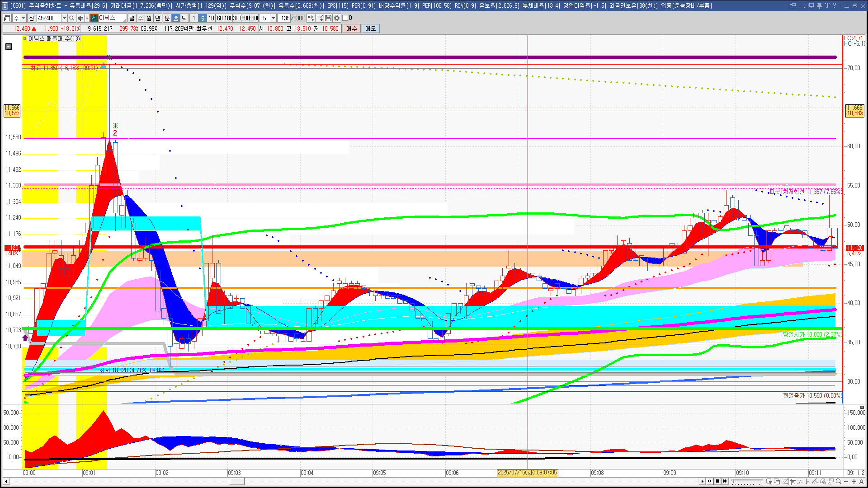Viewport: 868px width, 488px height.
Task: Select the 초 (seconds) period toggle
Action: coord(176,18)
